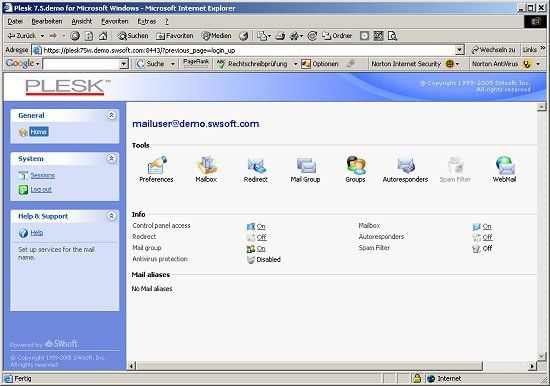Toggle Control panel access On link

coord(261,227)
